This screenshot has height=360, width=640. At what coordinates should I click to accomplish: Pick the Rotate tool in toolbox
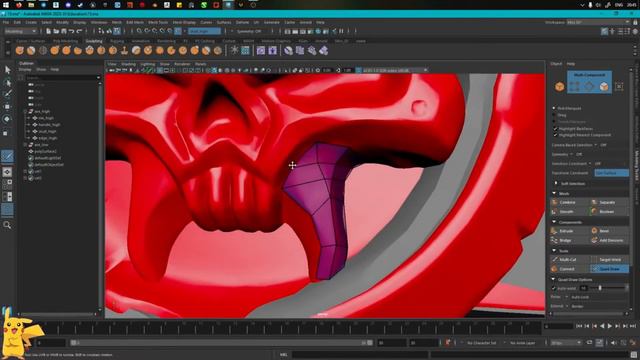click(x=7, y=119)
